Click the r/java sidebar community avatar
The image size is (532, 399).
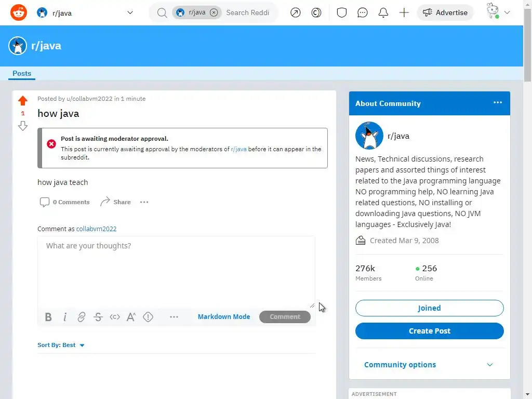pyautogui.click(x=369, y=136)
